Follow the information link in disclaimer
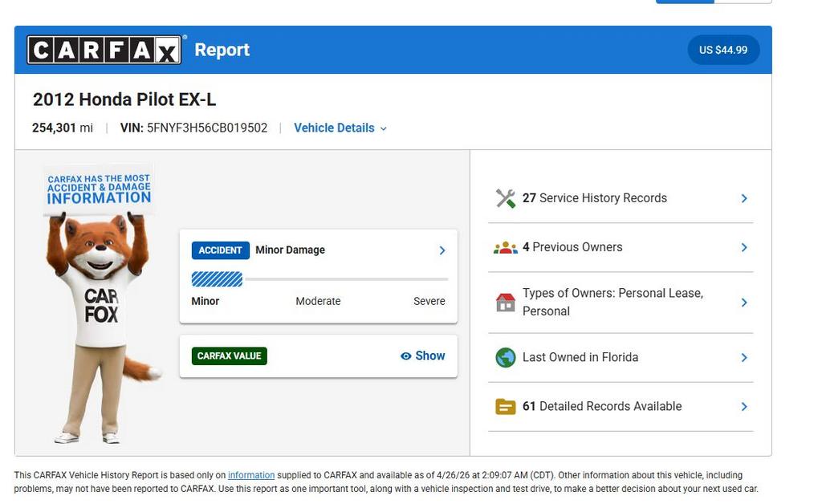 point(251,475)
